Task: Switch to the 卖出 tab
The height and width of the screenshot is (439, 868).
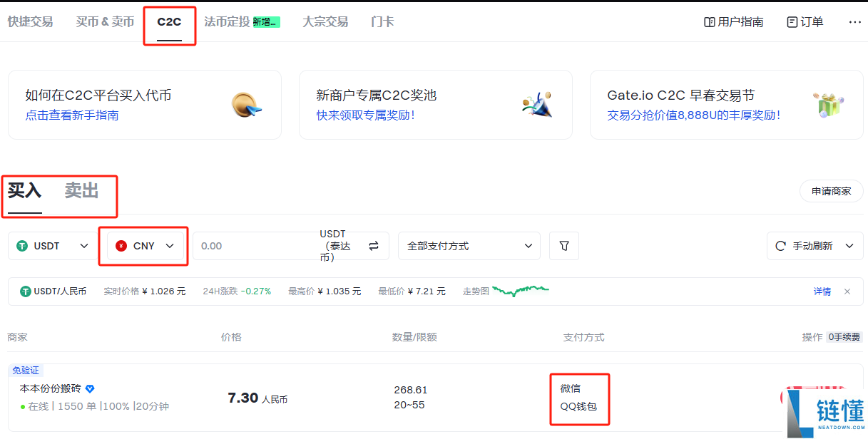Action: click(81, 191)
